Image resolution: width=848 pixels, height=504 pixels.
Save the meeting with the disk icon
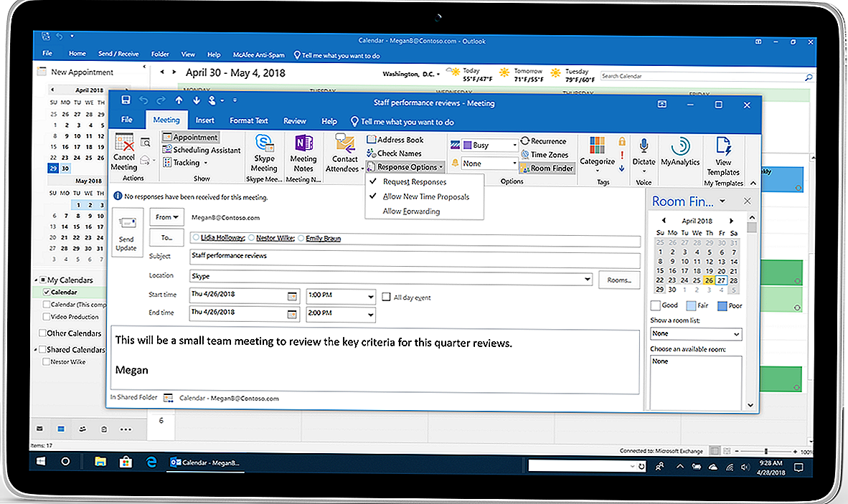tap(126, 100)
